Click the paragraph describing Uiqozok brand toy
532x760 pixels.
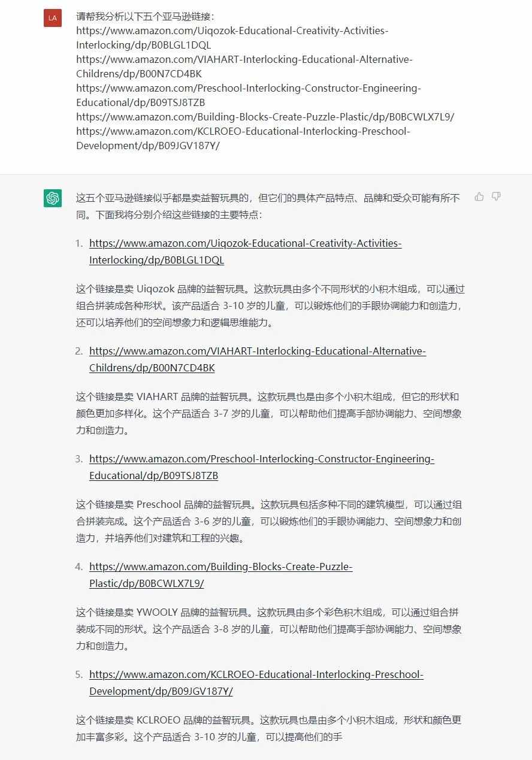tap(270, 305)
